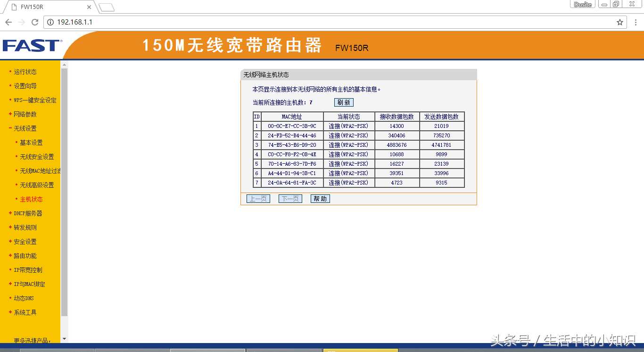The width and height of the screenshot is (644, 352).
Task: Open a new browser tab
Action: tap(107, 7)
